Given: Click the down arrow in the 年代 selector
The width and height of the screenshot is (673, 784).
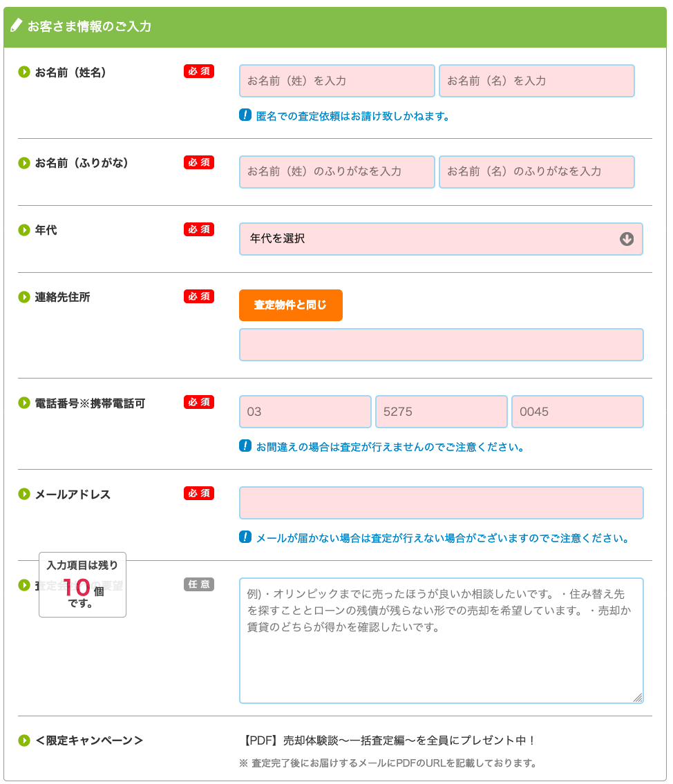Looking at the screenshot, I should coord(627,239).
